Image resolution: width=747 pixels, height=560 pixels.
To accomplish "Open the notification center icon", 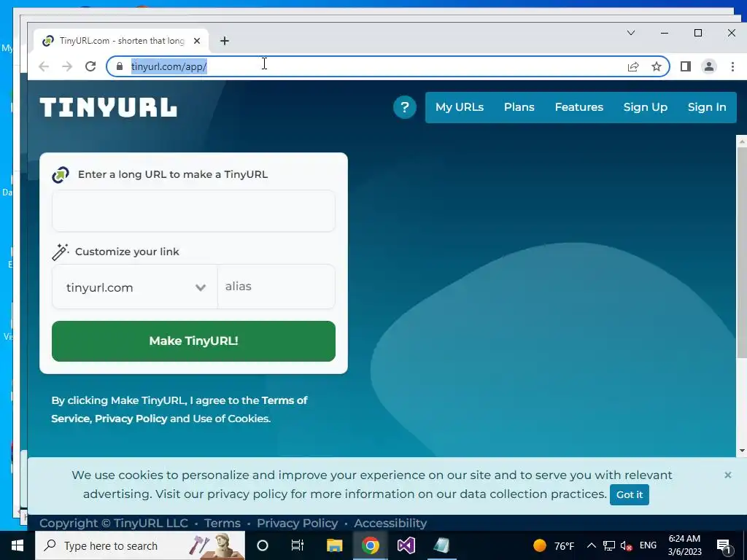I will tap(724, 545).
